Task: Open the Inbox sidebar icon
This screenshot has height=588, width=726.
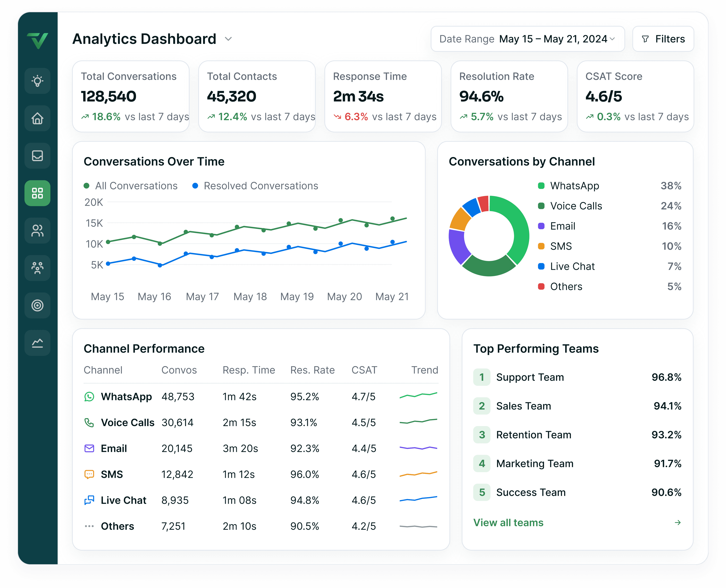Action: click(x=37, y=156)
